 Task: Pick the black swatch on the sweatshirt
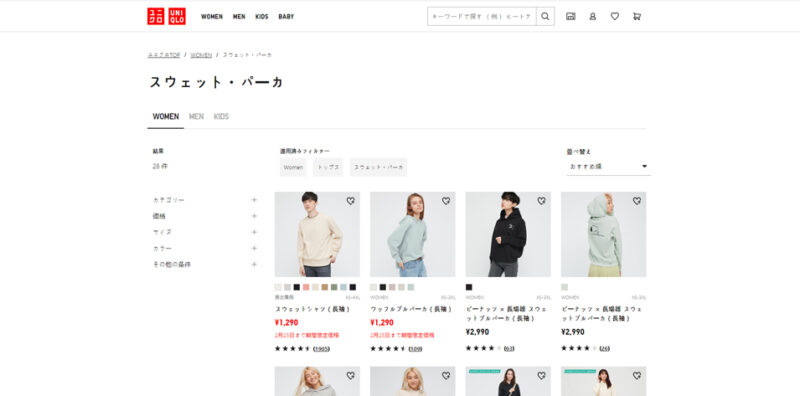click(297, 287)
